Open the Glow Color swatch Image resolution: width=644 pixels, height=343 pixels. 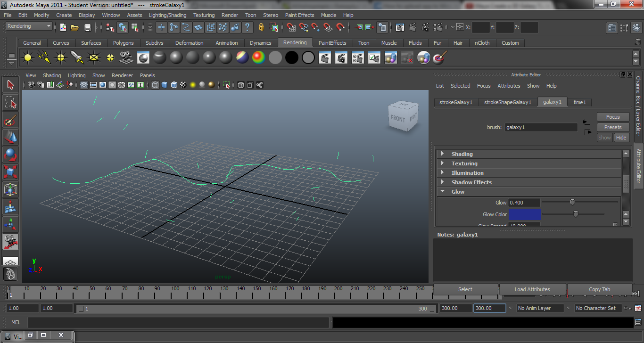525,214
